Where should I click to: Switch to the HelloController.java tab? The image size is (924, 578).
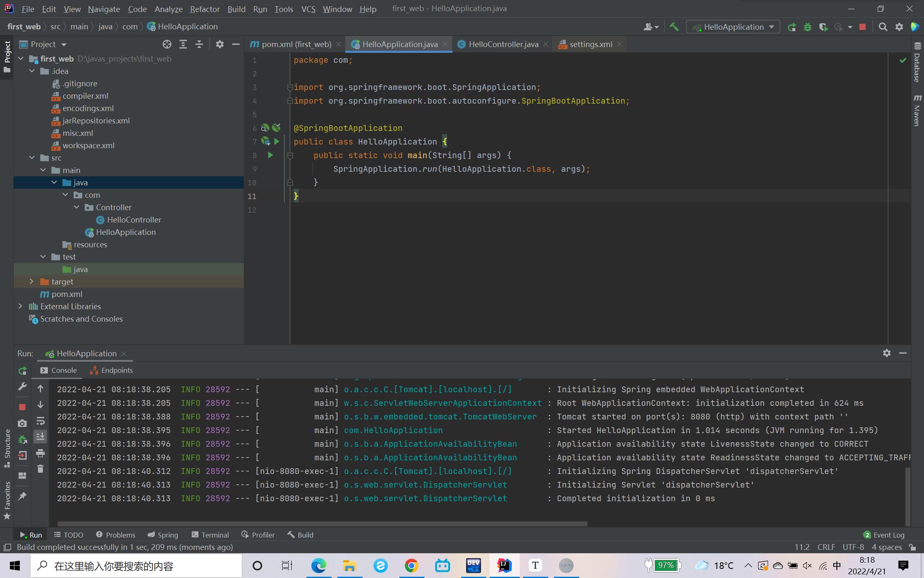point(502,44)
